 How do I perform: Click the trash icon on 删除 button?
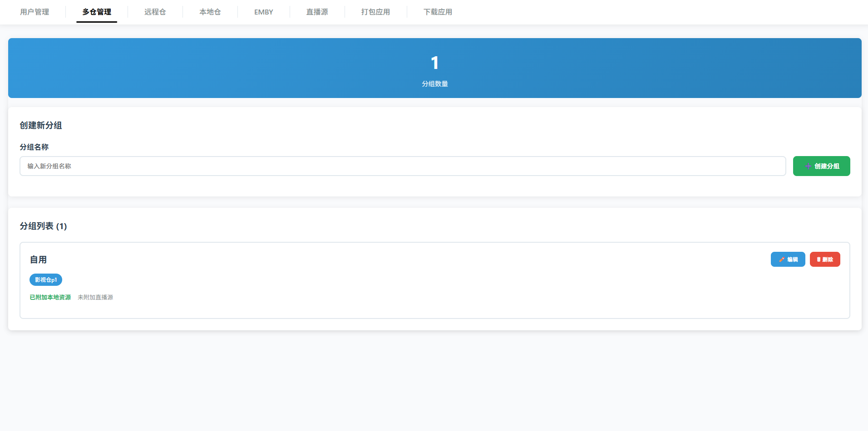[x=819, y=260]
